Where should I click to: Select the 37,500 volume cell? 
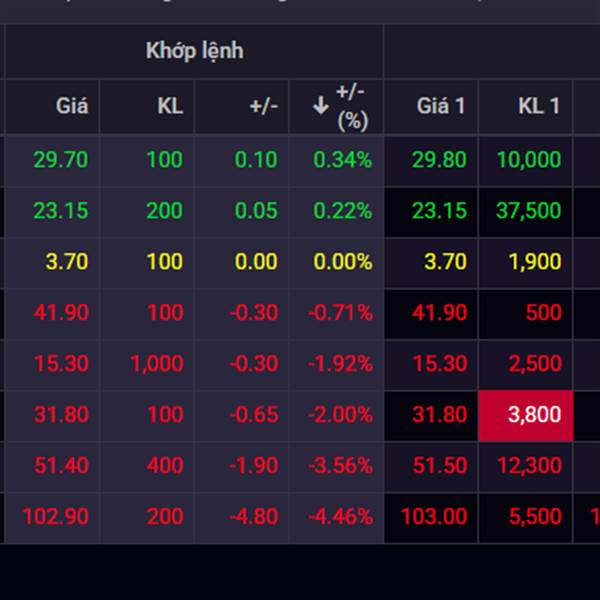pos(528,211)
